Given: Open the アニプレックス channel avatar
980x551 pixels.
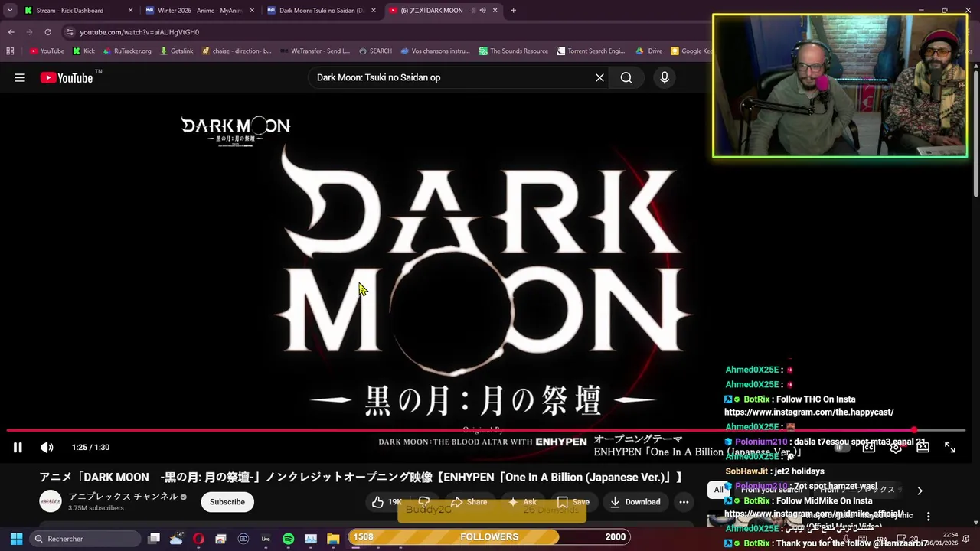Looking at the screenshot, I should [51, 501].
